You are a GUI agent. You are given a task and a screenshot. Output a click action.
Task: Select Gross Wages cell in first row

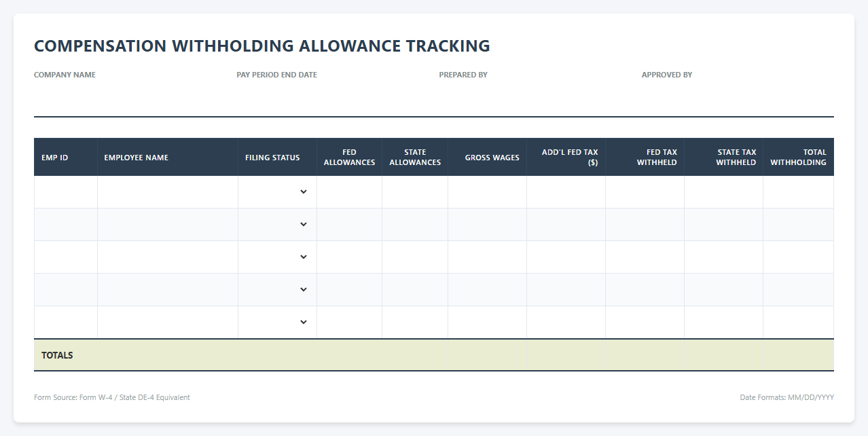coord(487,192)
